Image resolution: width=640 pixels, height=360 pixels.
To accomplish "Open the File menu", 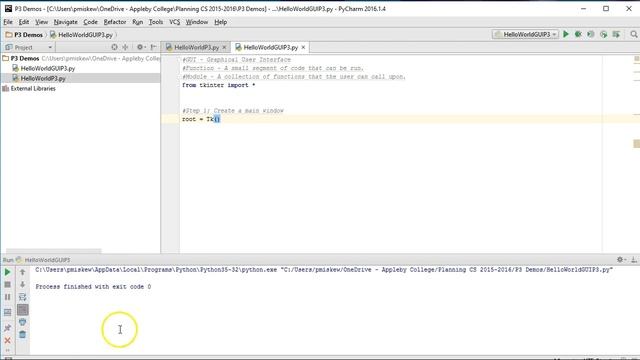I will click(8, 22).
